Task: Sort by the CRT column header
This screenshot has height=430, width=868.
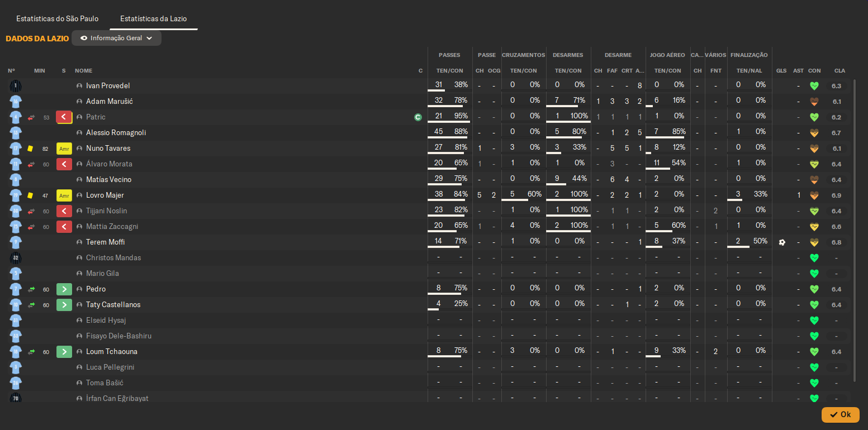Action: 627,71
